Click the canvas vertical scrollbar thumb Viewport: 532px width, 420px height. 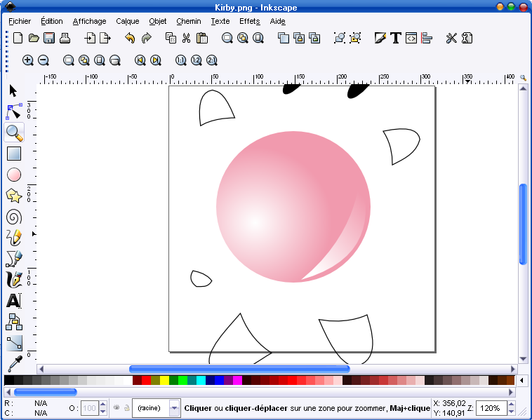(x=523, y=224)
